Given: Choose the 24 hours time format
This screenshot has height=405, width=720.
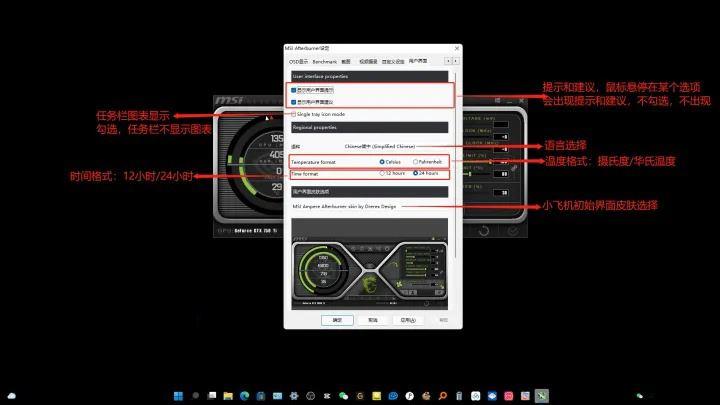Looking at the screenshot, I should click(416, 174).
